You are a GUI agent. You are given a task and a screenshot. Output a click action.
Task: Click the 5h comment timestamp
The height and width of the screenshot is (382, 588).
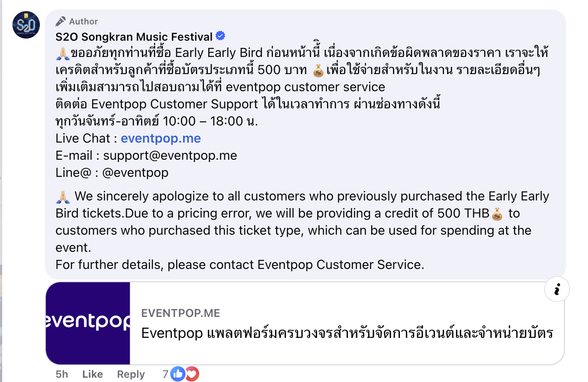(x=62, y=374)
